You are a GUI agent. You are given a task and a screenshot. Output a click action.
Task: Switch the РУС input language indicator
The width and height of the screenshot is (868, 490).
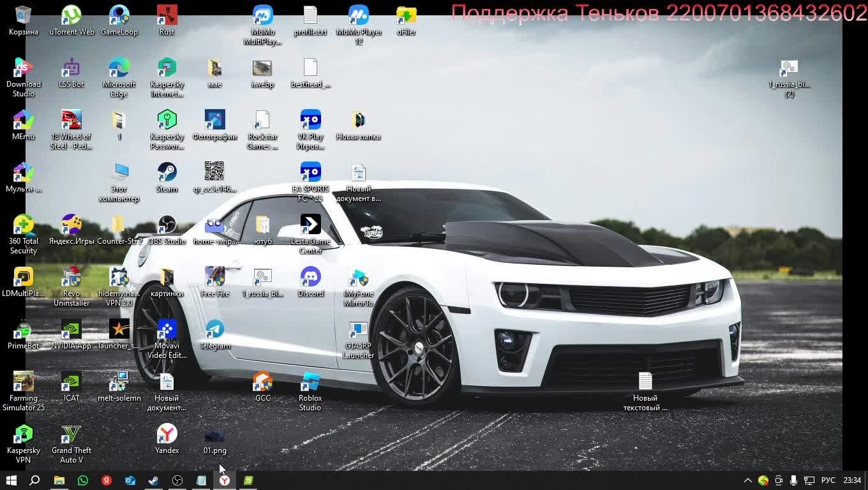pos(828,480)
